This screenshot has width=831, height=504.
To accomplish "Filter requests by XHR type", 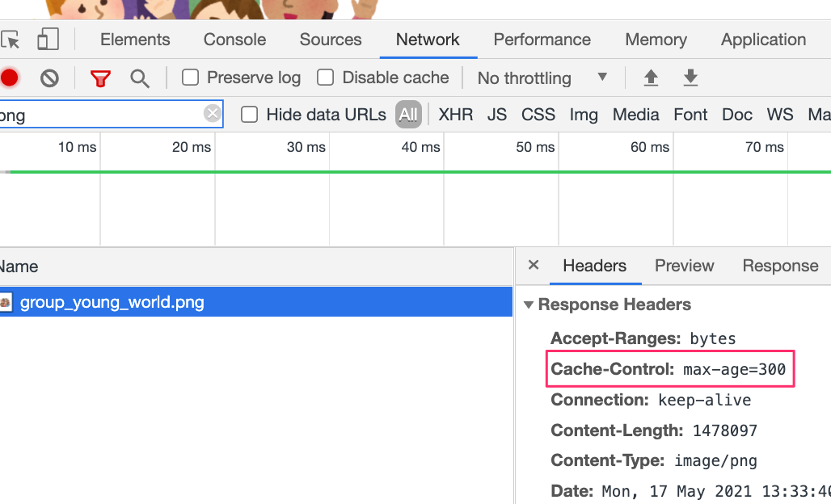I will point(455,115).
